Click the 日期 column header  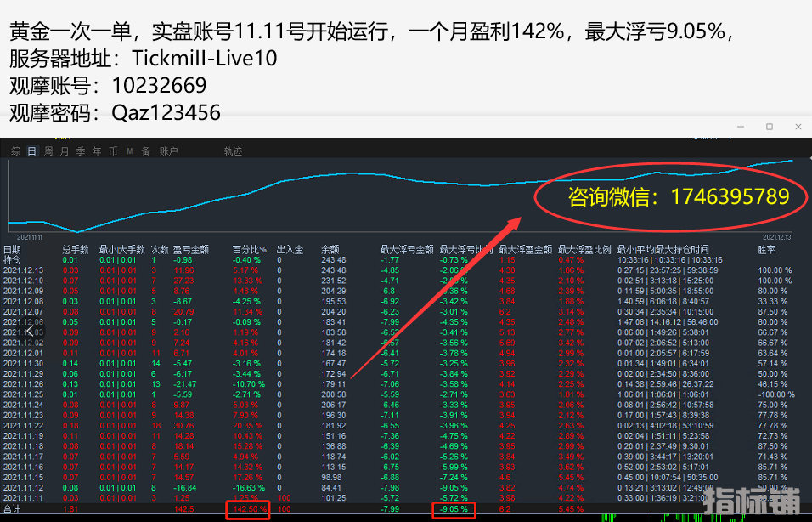click(x=13, y=250)
